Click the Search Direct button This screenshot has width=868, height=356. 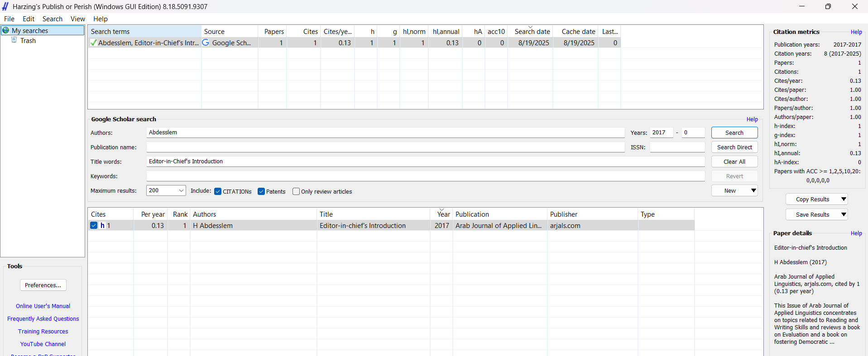click(734, 147)
